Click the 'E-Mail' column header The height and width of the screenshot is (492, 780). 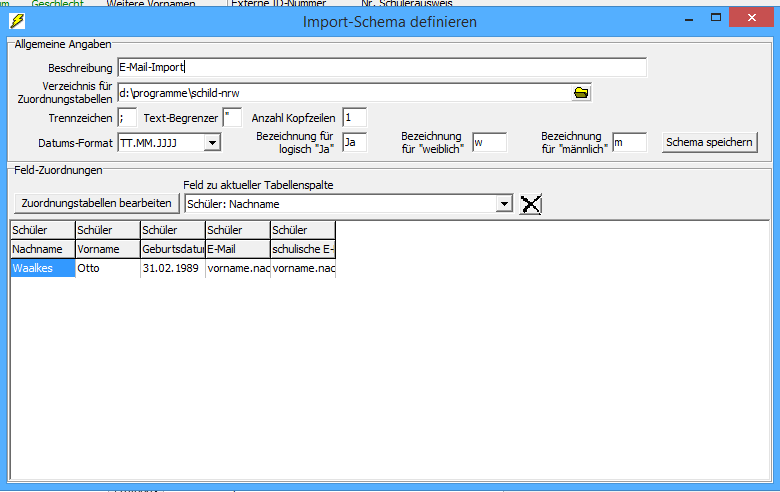[237, 249]
